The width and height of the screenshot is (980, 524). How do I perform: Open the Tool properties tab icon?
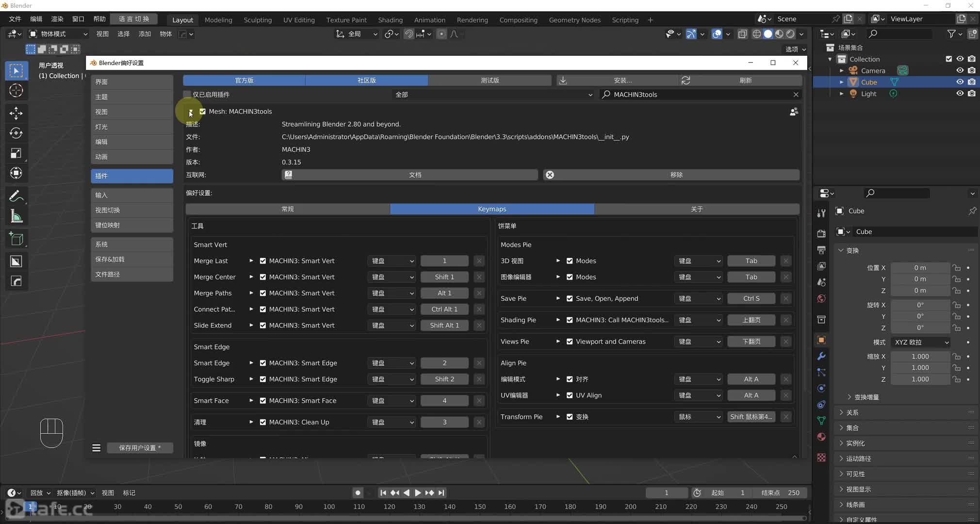click(821, 213)
